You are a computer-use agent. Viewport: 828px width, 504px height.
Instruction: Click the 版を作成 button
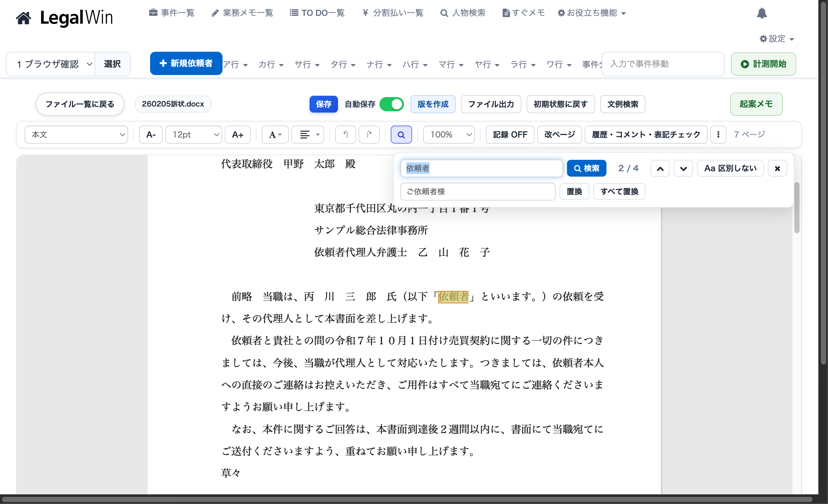point(433,104)
